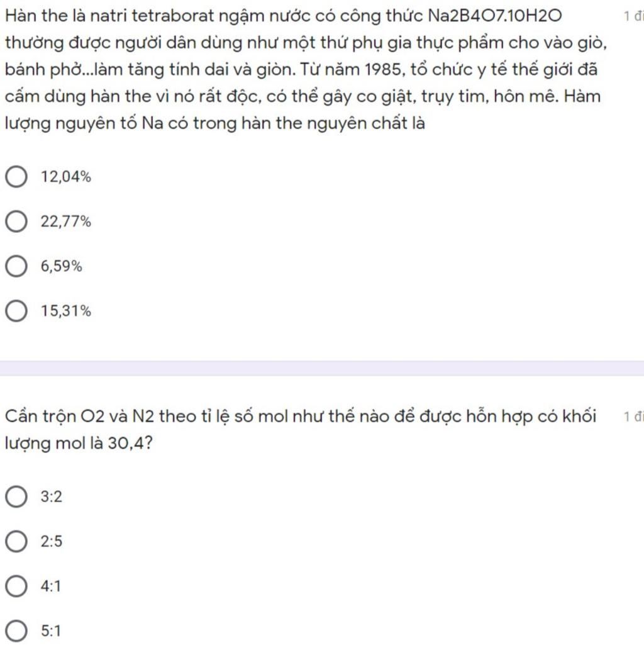The width and height of the screenshot is (644, 655).
Task: Click the 2:5 label text
Action: tap(52, 541)
